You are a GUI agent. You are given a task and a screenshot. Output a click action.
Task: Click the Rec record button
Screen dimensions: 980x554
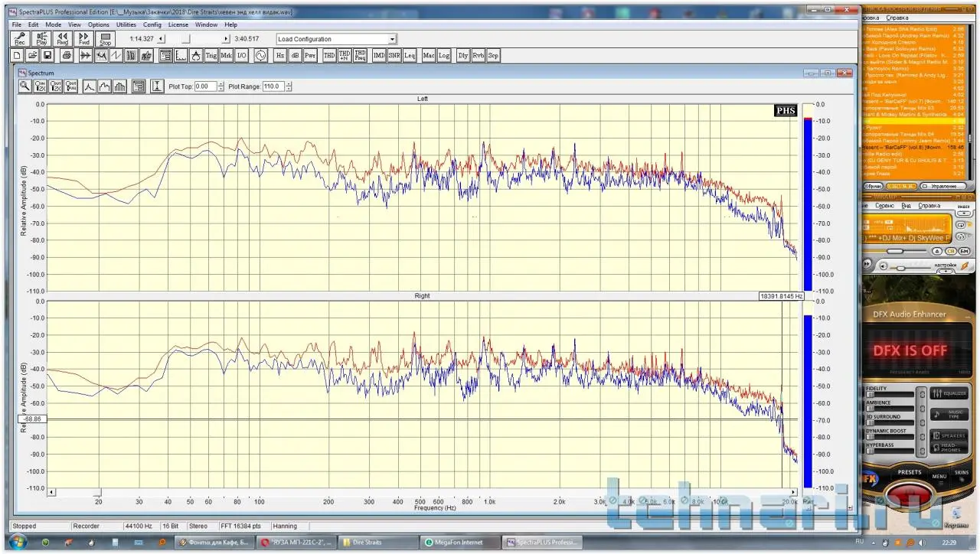(x=20, y=39)
